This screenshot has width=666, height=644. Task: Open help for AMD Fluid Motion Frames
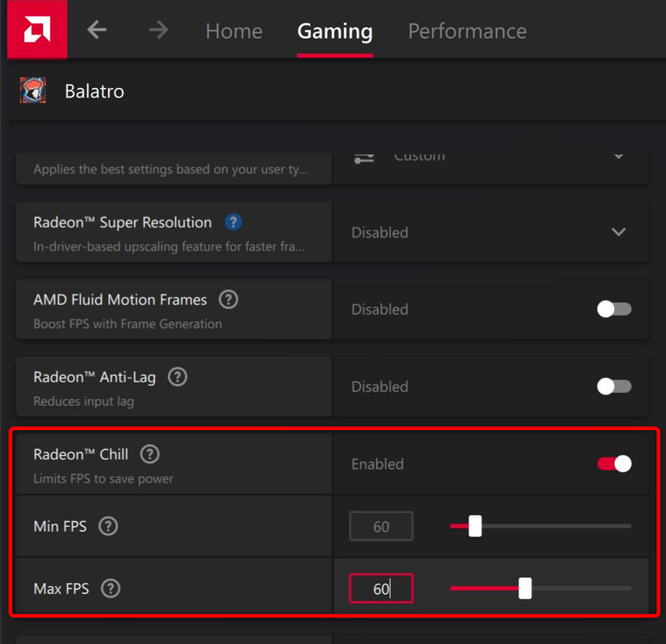click(x=228, y=299)
